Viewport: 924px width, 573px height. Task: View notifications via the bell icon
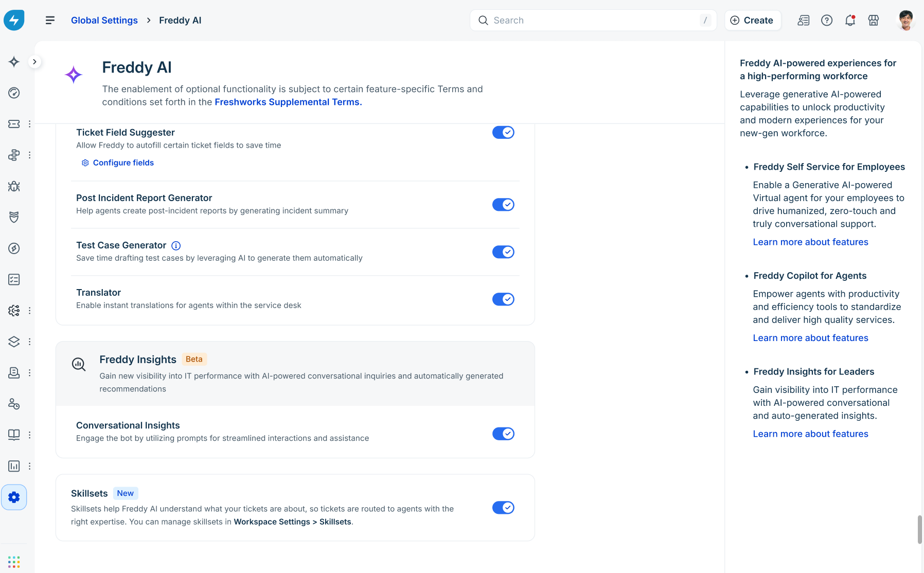850,20
